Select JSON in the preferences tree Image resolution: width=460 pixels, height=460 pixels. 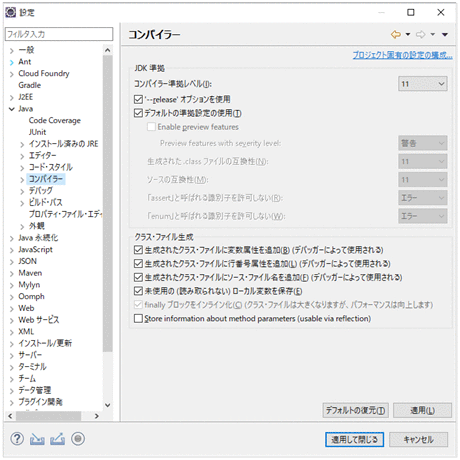coord(27,261)
